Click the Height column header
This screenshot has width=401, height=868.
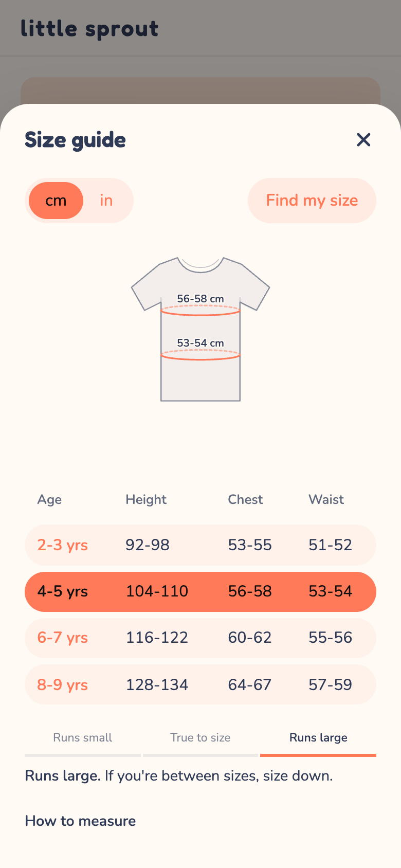point(146,499)
